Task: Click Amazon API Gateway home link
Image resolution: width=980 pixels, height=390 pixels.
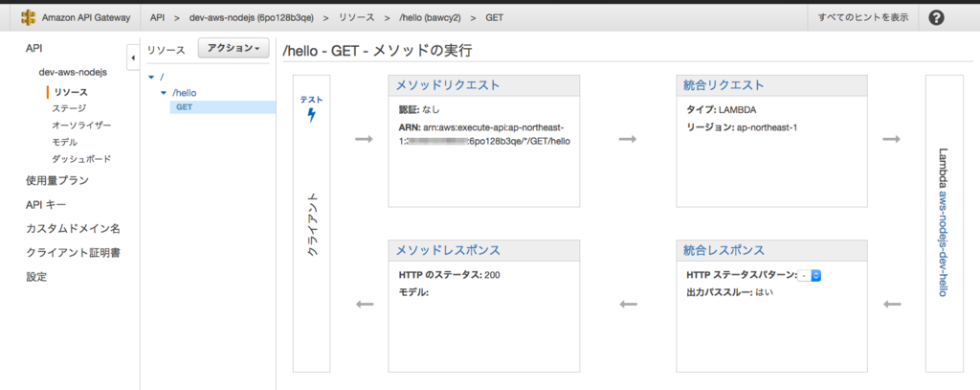Action: (x=86, y=17)
